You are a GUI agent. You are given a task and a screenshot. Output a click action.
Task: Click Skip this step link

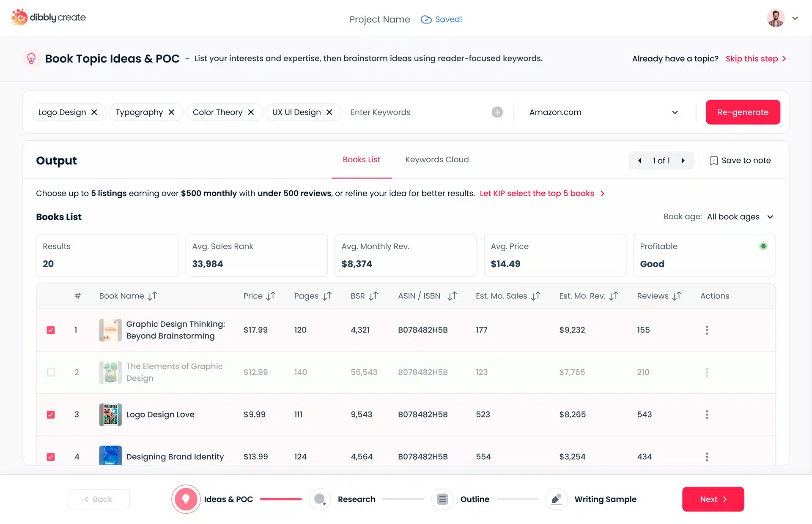tap(756, 59)
